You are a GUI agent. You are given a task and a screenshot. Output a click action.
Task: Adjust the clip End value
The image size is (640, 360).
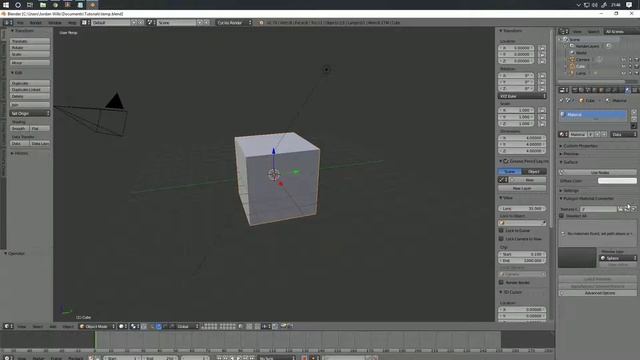pyautogui.click(x=522, y=260)
